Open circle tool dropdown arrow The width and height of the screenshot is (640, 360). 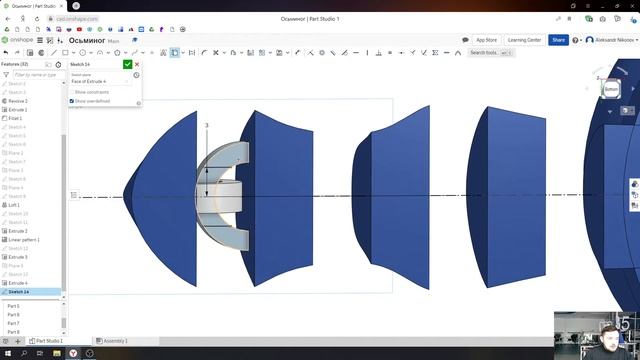(91, 53)
